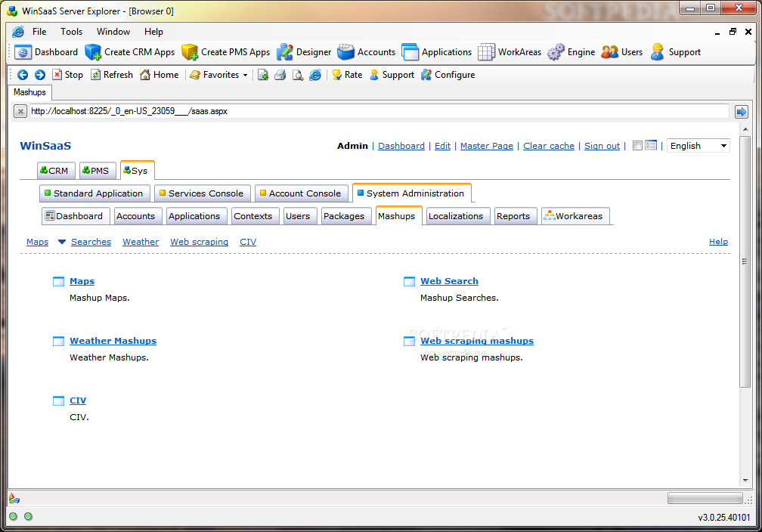Click the Go arrow next to the address bar
Viewport: 762px width, 532px height.
coord(741,112)
